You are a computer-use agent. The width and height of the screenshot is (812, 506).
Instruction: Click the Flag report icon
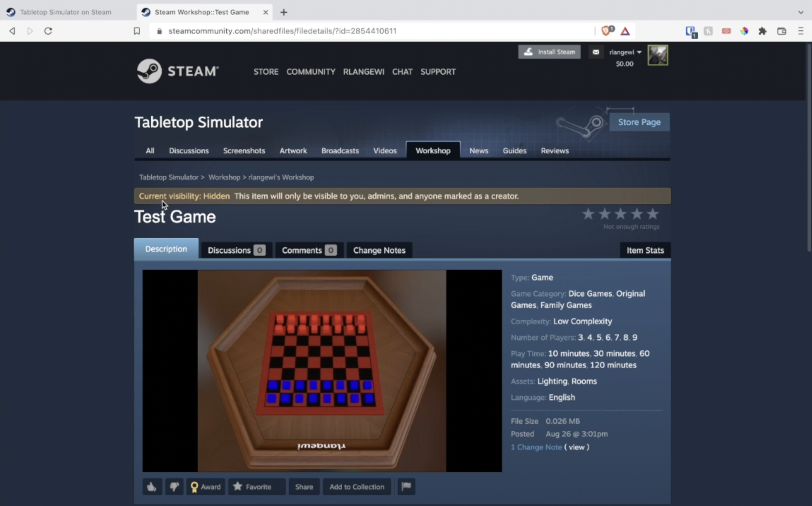tap(406, 487)
